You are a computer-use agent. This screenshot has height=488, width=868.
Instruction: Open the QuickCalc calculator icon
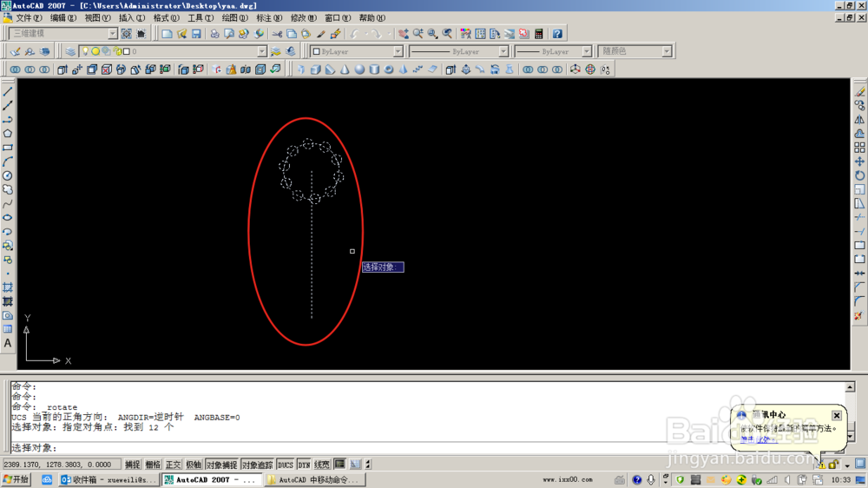pyautogui.click(x=539, y=34)
